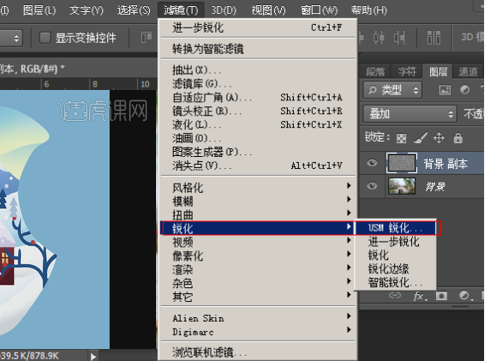Filter layers by adjustment layer icon
The height and width of the screenshot is (361, 485).
(465, 90)
